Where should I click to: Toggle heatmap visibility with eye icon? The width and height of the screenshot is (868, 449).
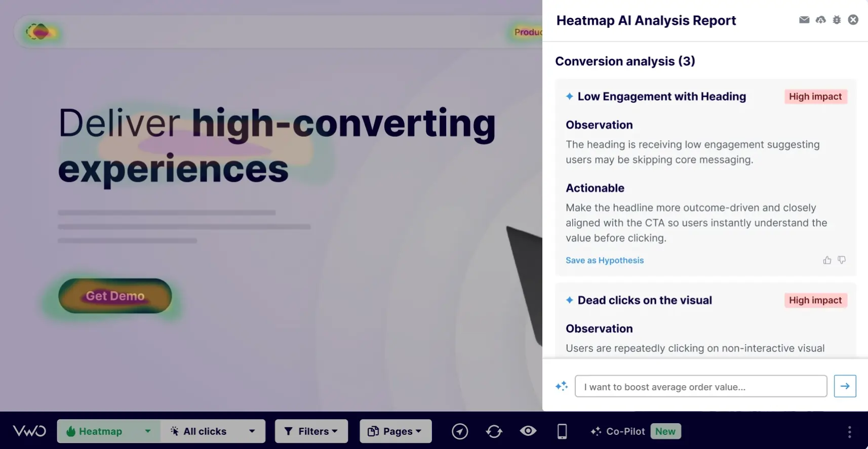[x=528, y=431]
